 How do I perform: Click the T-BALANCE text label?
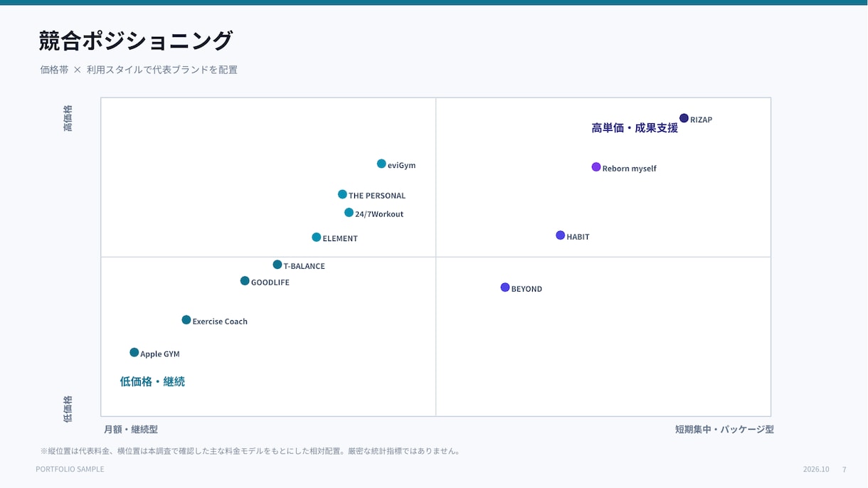[305, 266]
